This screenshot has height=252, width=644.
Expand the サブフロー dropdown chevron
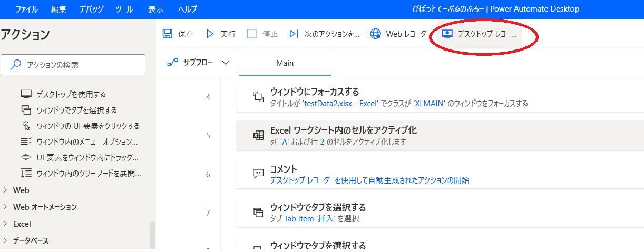(x=226, y=63)
